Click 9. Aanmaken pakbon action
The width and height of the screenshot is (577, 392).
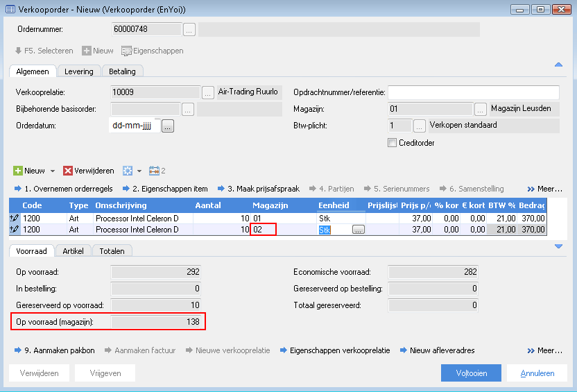click(55, 350)
